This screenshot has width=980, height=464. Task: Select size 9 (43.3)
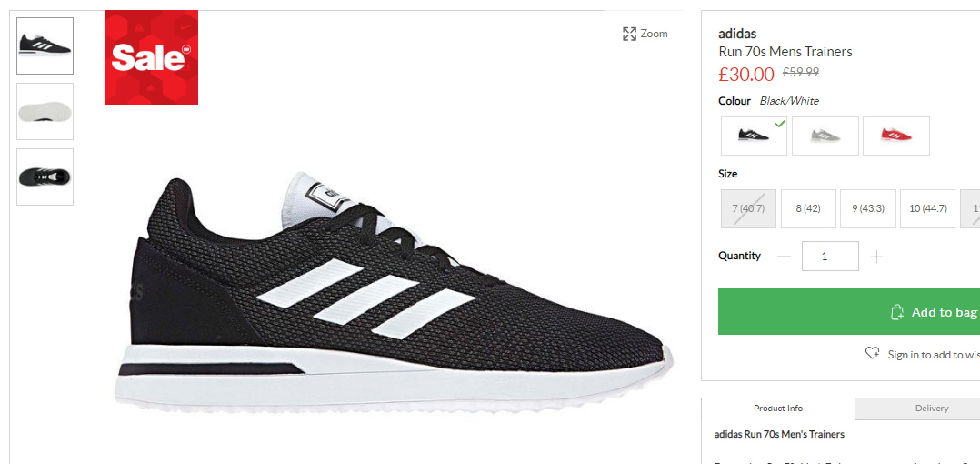pyautogui.click(x=868, y=209)
